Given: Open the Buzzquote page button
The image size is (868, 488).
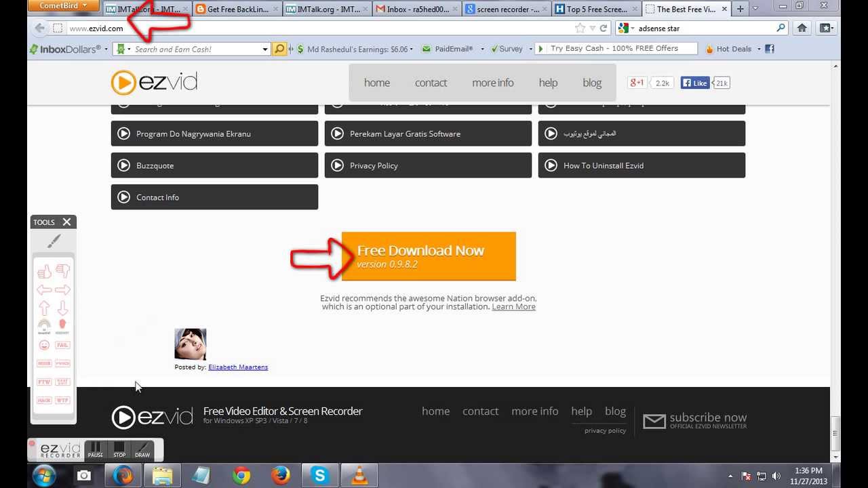Looking at the screenshot, I should (x=214, y=165).
